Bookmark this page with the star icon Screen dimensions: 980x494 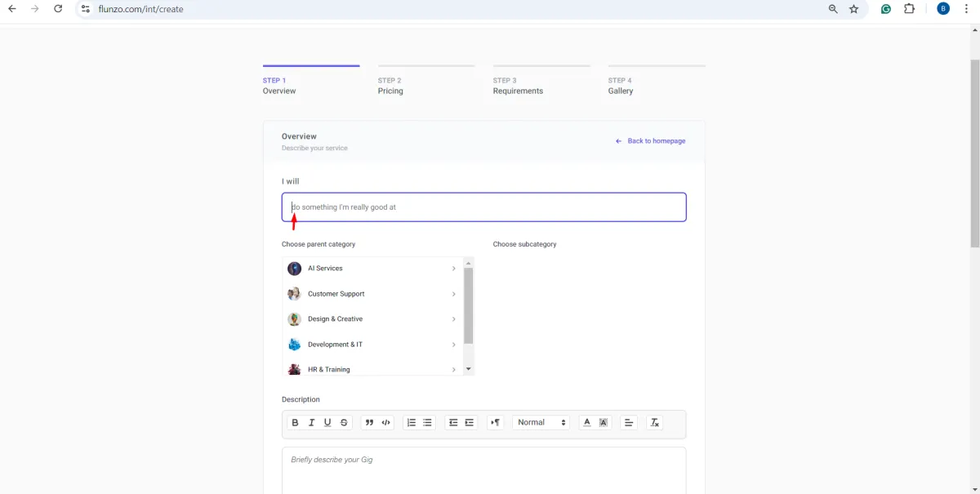pos(854,9)
